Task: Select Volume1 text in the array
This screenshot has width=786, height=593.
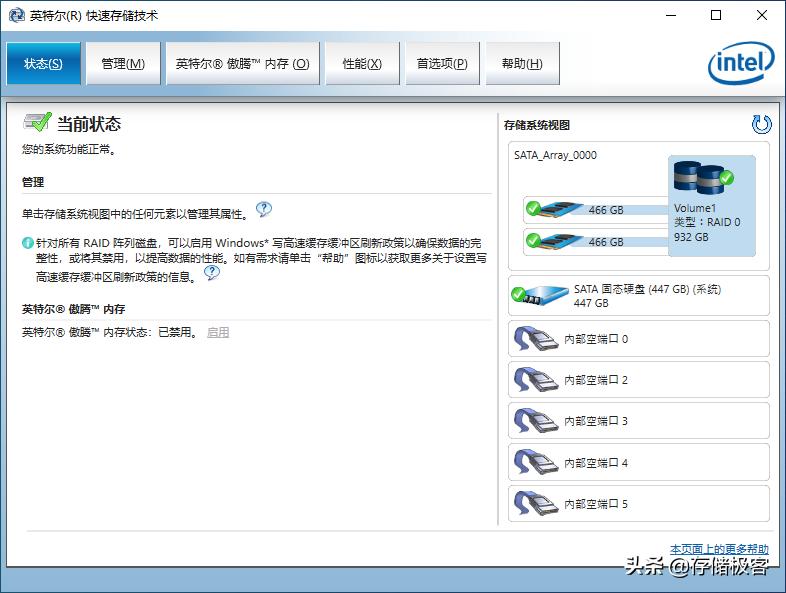Action: (x=695, y=208)
